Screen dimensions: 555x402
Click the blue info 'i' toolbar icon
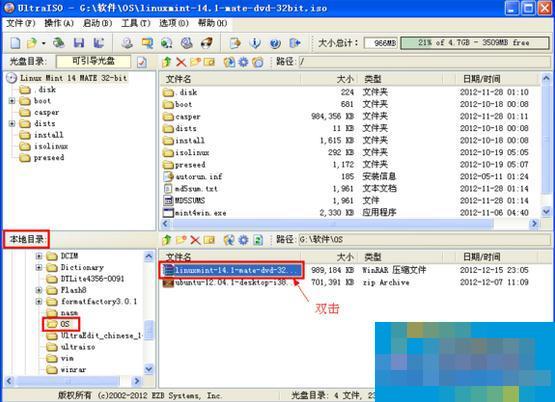click(255, 43)
